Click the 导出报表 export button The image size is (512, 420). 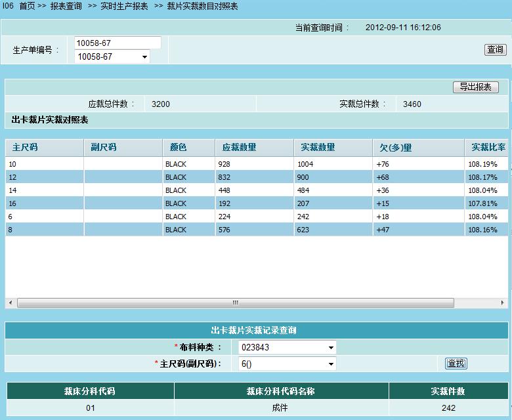pos(475,87)
